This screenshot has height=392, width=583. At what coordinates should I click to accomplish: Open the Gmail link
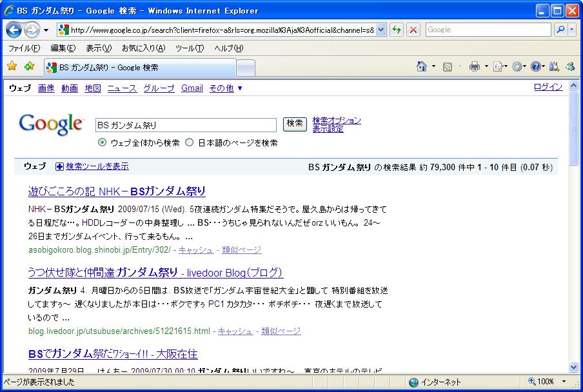[192, 88]
